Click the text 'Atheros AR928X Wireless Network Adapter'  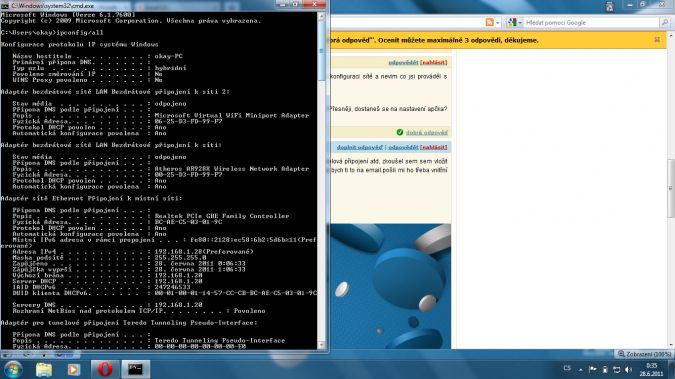[232, 169]
